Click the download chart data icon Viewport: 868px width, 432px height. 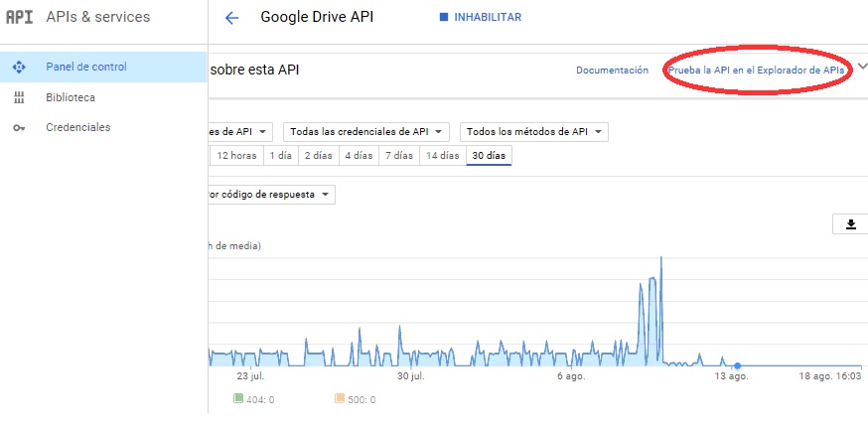851,223
